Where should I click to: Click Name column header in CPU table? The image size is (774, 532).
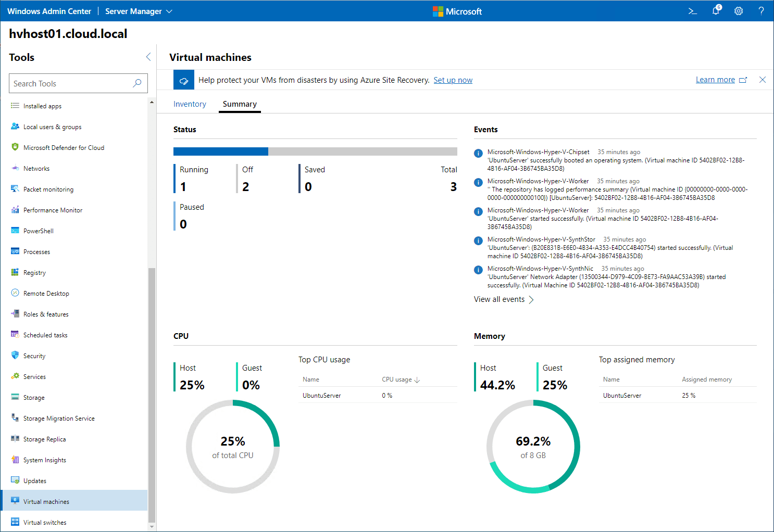click(311, 379)
